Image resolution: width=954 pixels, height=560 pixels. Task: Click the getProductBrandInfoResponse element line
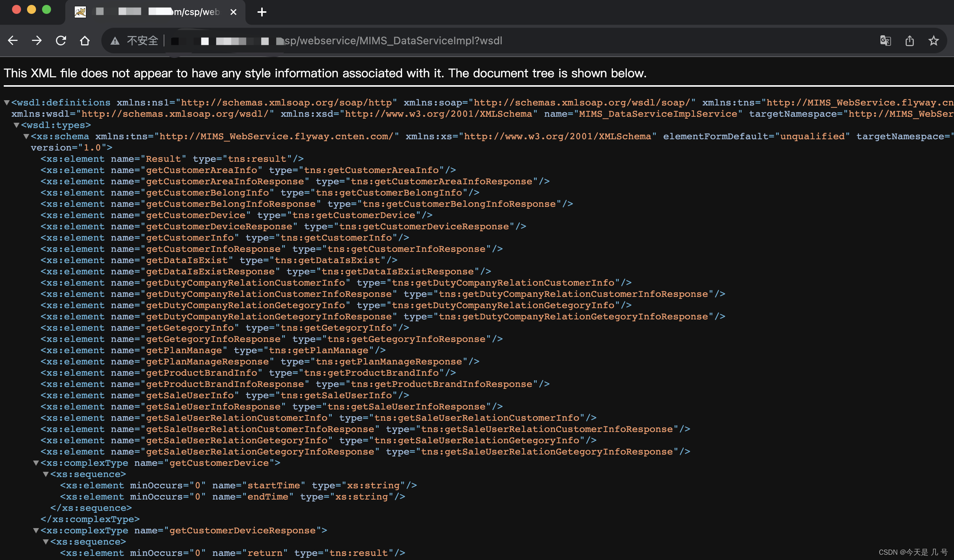coord(295,384)
